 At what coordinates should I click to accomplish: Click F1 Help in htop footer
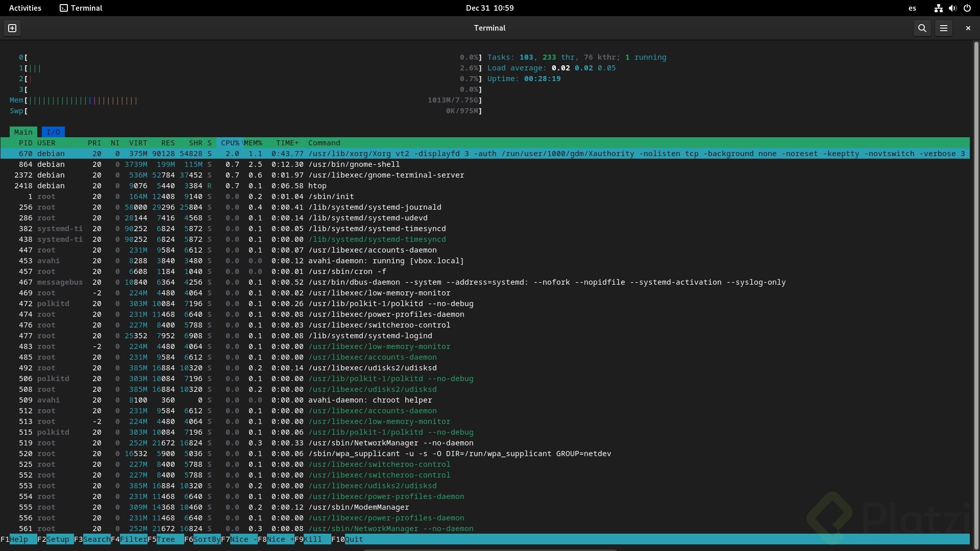click(18, 539)
